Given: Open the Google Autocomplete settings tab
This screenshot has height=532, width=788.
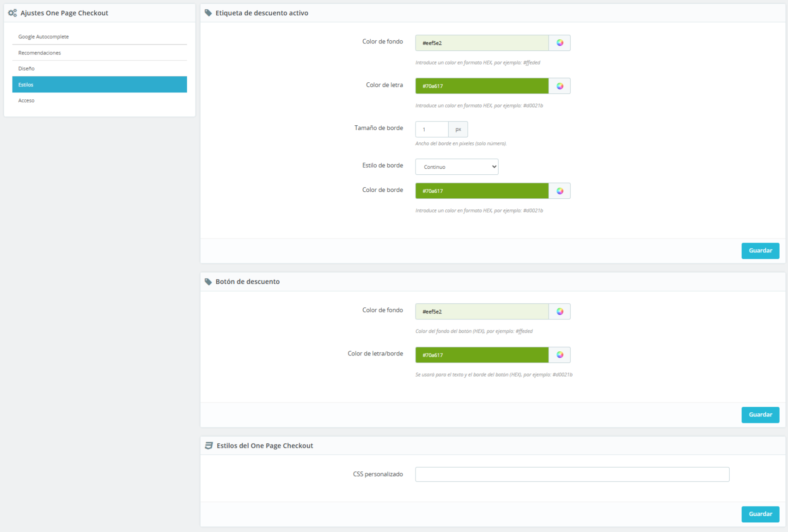Looking at the screenshot, I should pyautogui.click(x=43, y=37).
